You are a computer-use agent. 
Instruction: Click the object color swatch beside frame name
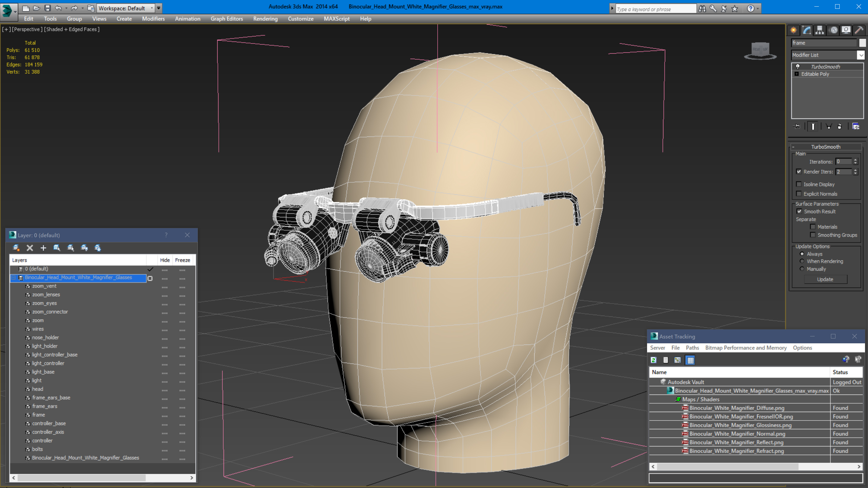[x=862, y=43]
